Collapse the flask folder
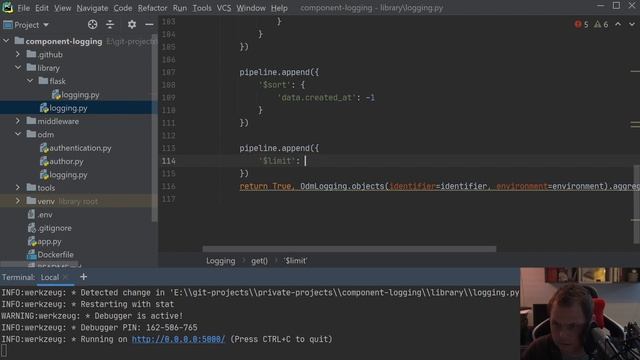 [30, 81]
